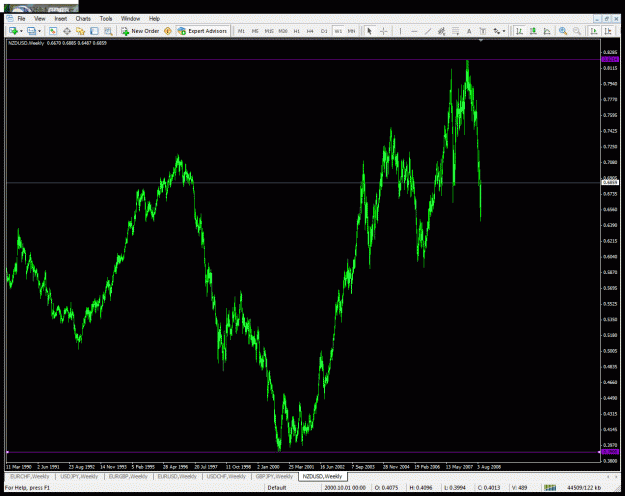
Task: Select the Trendline drawing tool
Action: pyautogui.click(x=428, y=31)
